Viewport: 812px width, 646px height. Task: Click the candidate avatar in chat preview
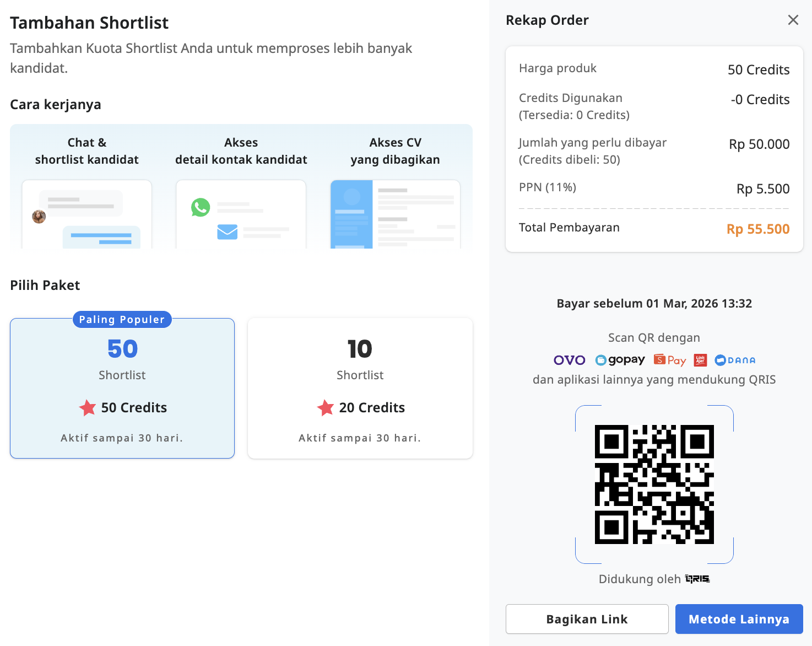39,217
